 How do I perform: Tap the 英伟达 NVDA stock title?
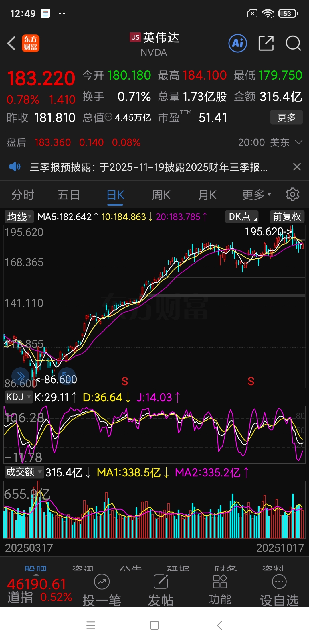(154, 44)
